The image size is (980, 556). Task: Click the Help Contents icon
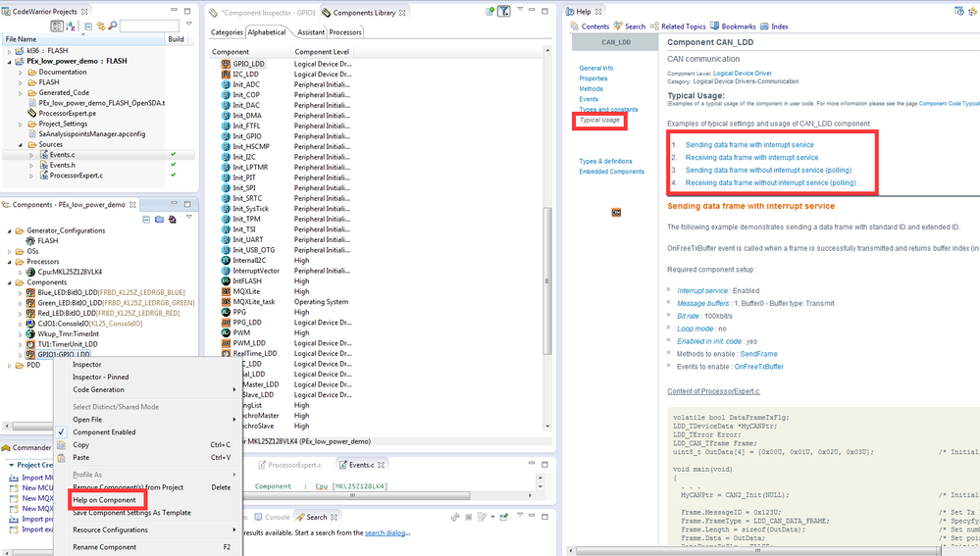tap(575, 26)
